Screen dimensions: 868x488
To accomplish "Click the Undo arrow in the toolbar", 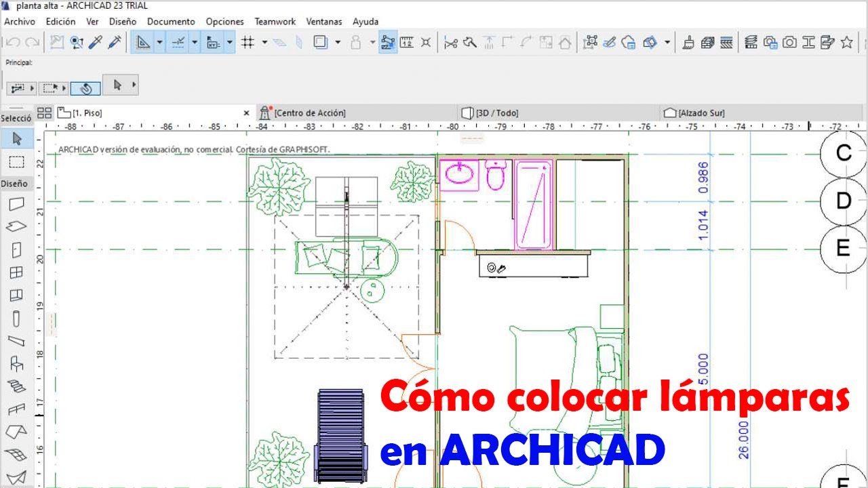I will (x=12, y=42).
